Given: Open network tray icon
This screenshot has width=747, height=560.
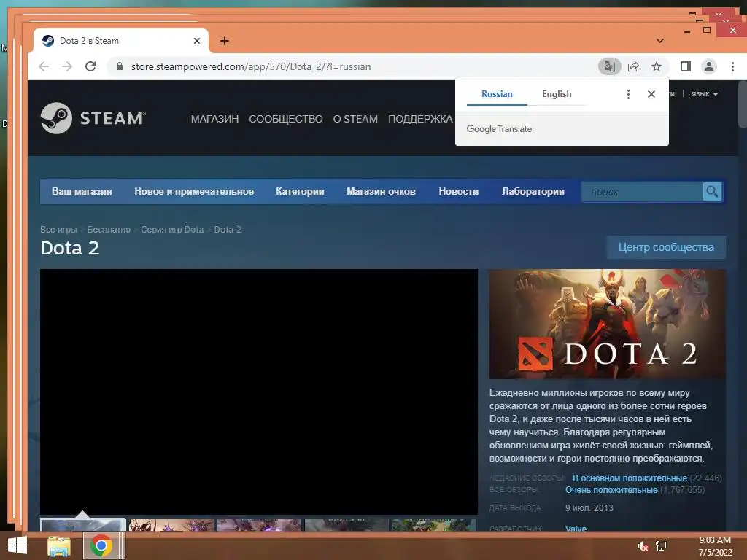Looking at the screenshot, I should (661, 545).
